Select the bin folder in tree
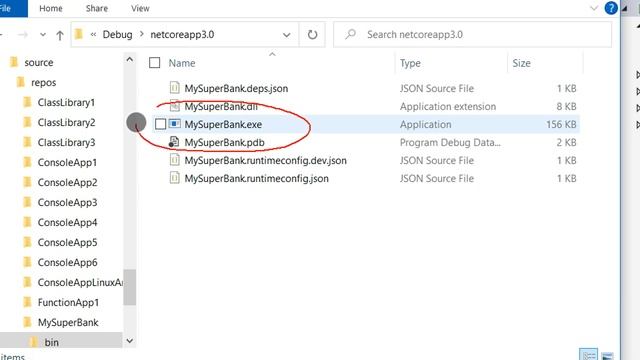 51,342
